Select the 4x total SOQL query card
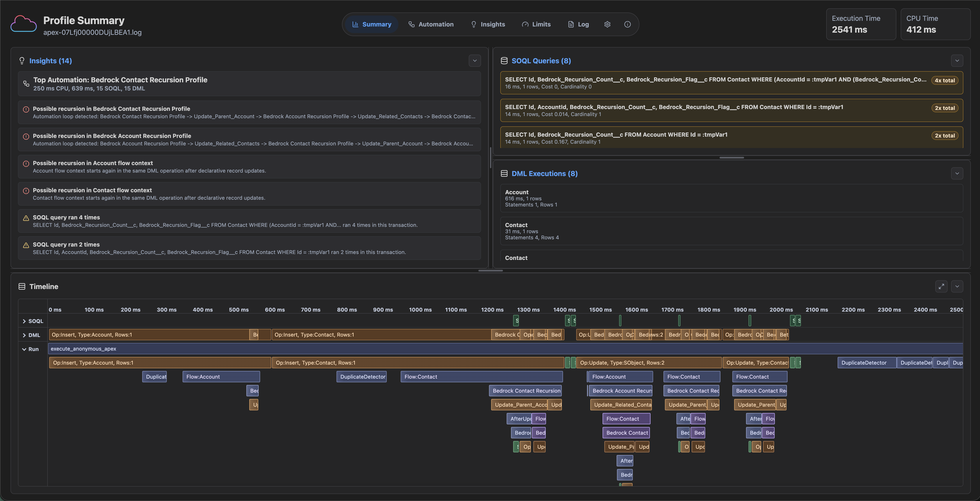Screen dimensions: 980x501 tap(732, 83)
